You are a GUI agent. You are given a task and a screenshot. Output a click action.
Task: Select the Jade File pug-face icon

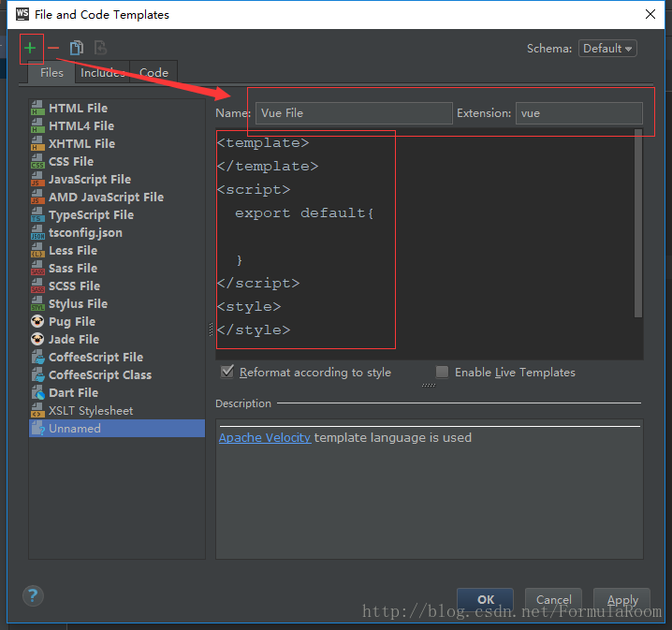(37, 339)
